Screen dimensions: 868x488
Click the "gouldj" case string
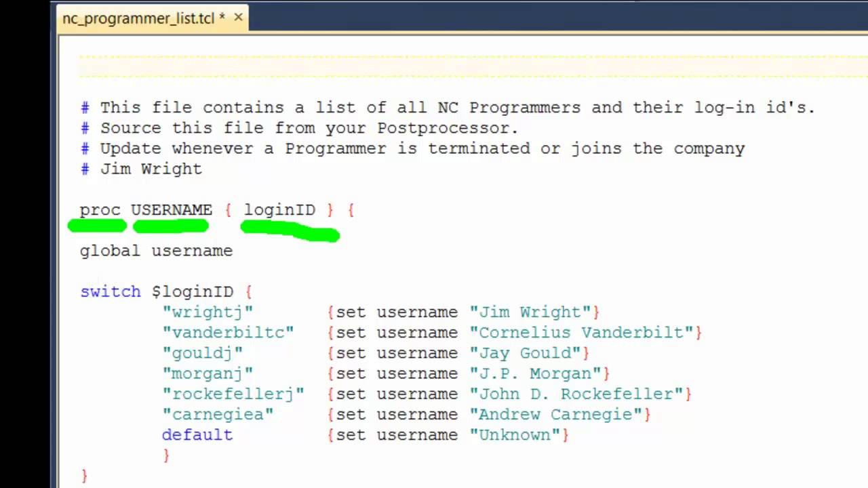click(203, 353)
